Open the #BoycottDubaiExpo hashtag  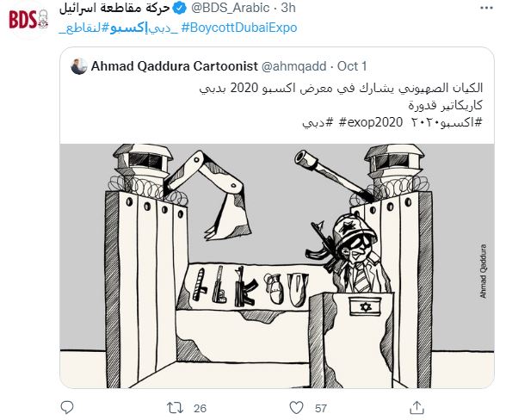(x=239, y=28)
